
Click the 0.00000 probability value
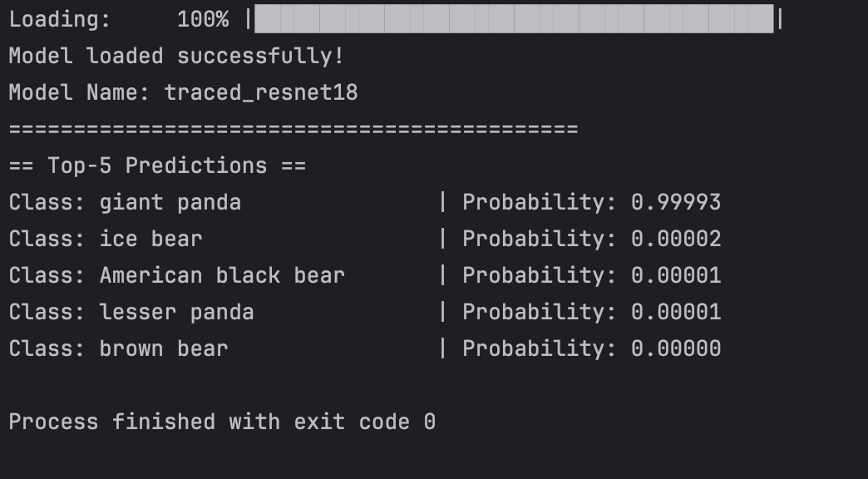(676, 348)
